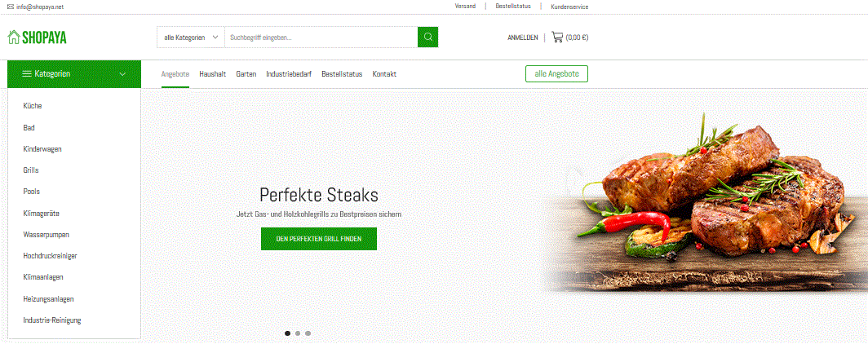
Task: Click the hamburger icon beside Kategorien
Action: tap(27, 73)
